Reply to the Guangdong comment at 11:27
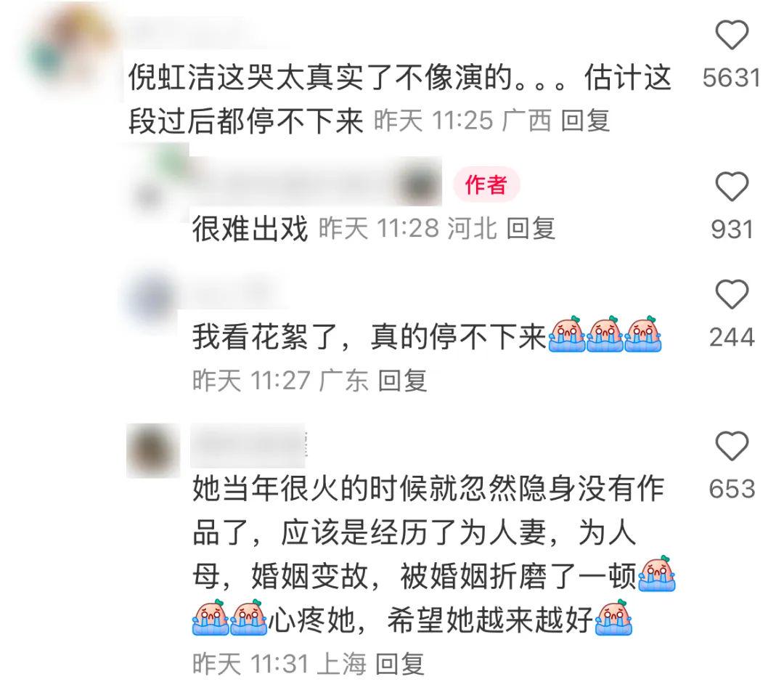784x690 pixels. [x=402, y=381]
